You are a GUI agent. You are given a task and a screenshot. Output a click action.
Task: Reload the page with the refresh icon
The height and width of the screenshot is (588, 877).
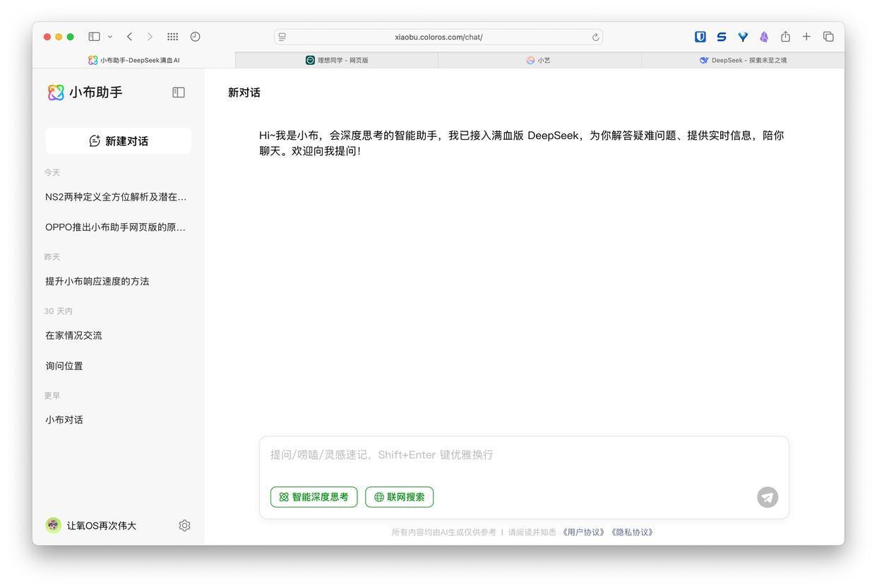pyautogui.click(x=595, y=37)
